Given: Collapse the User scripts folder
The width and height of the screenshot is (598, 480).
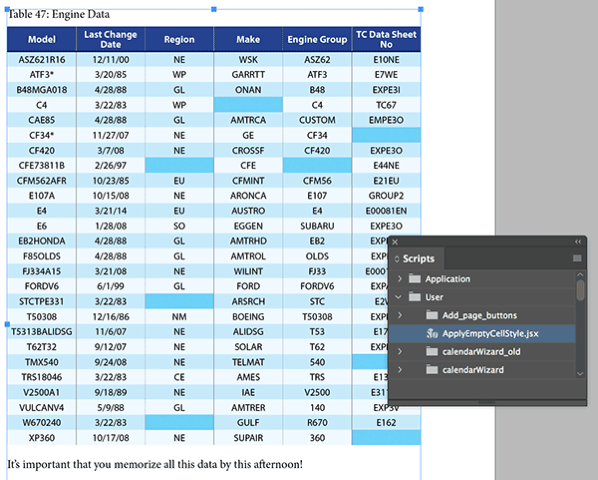Looking at the screenshot, I should pyautogui.click(x=399, y=297).
